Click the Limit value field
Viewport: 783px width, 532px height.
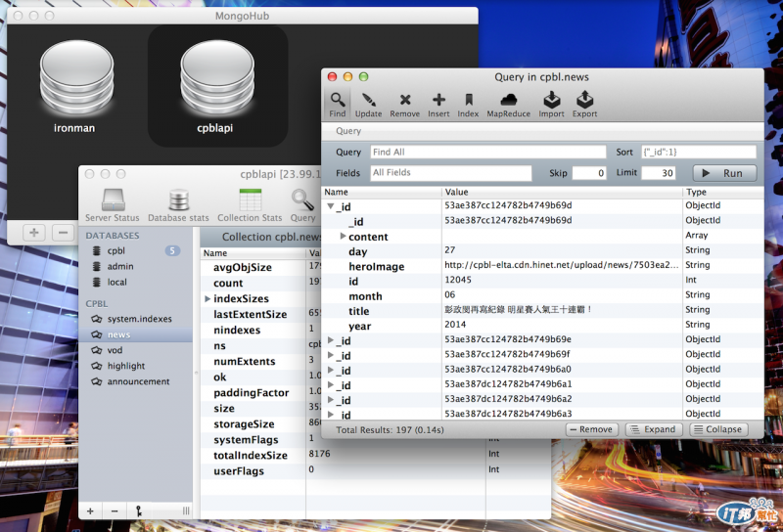(x=659, y=173)
